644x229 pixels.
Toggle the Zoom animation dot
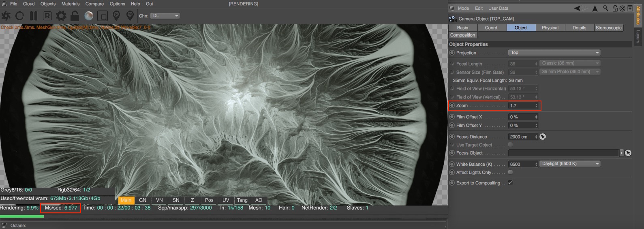pyautogui.click(x=452, y=105)
